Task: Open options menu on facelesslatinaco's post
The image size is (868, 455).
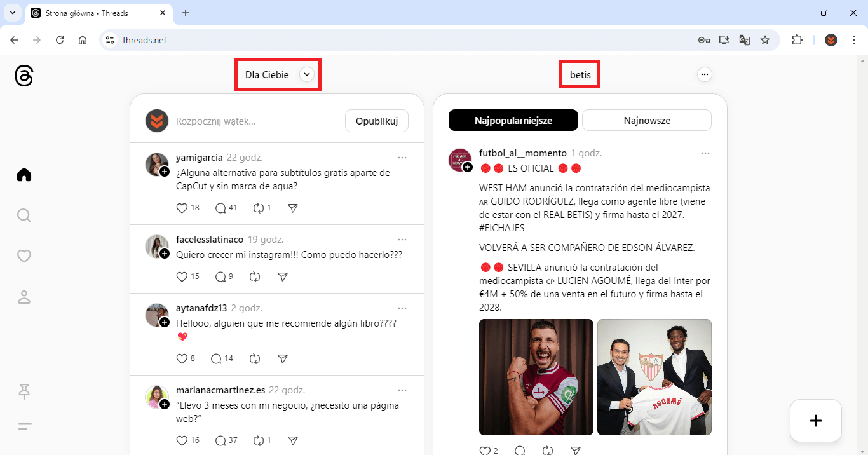Action: pos(402,240)
